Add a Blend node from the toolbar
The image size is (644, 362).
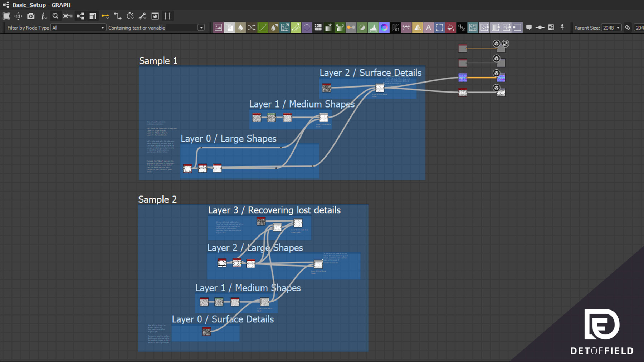click(229, 28)
